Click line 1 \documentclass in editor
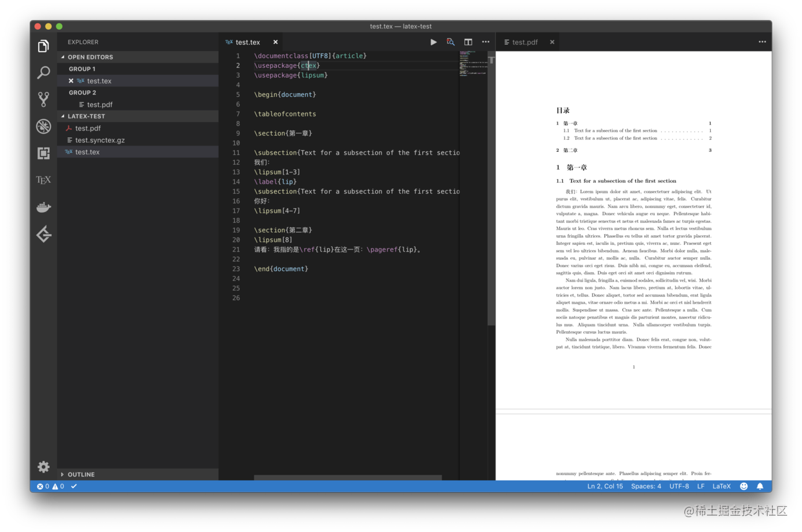Screen dimensions: 802x532 pyautogui.click(x=310, y=56)
